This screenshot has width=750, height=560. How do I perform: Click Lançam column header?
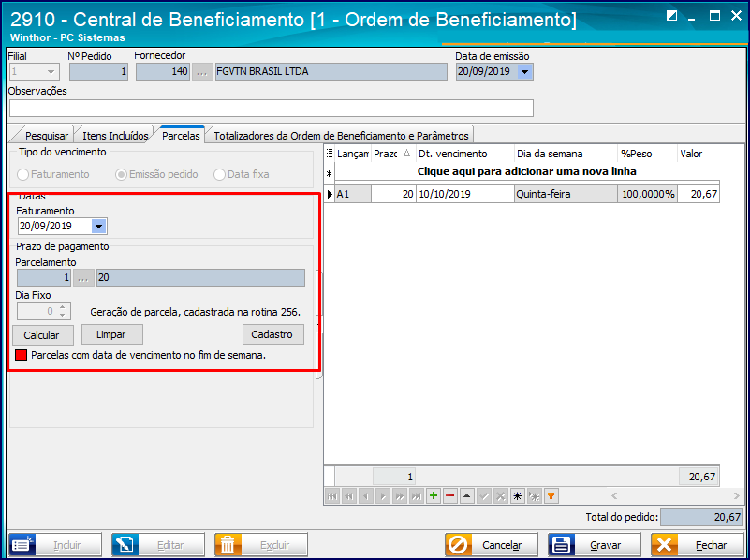pyautogui.click(x=352, y=154)
